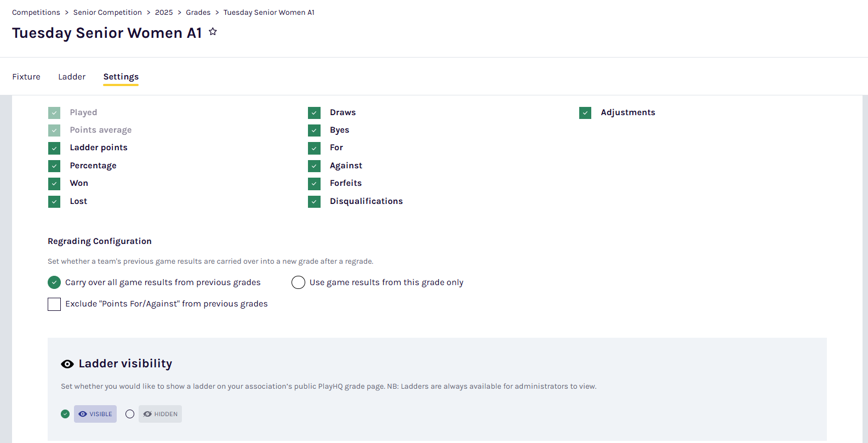Select the Hidden ladder visibility radio

[x=130, y=414]
